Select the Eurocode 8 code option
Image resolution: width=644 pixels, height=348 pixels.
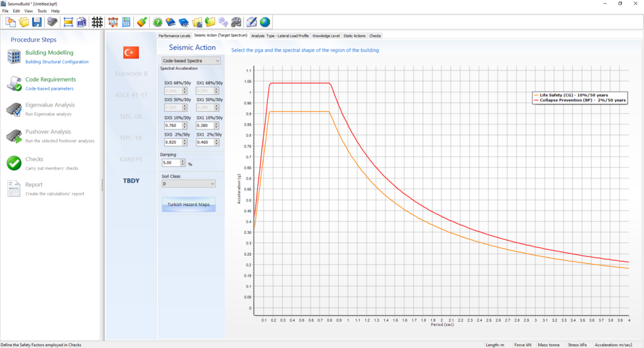click(131, 73)
